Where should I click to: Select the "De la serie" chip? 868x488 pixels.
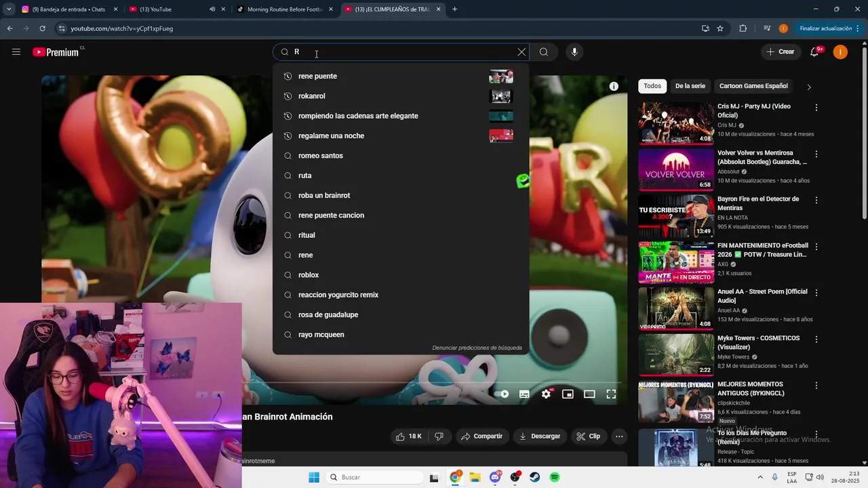[x=690, y=86]
